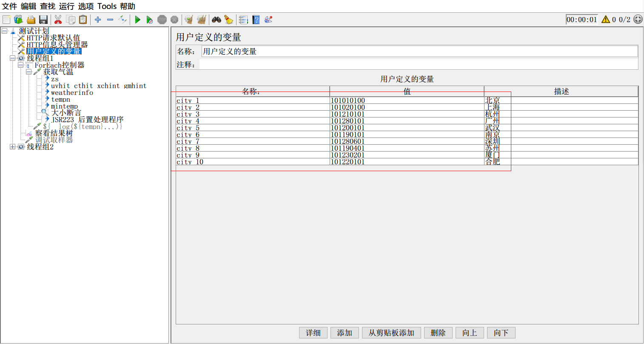Viewport: 644px width, 344px height.
Task: Open the Tools menu
Action: pyautogui.click(x=107, y=6)
